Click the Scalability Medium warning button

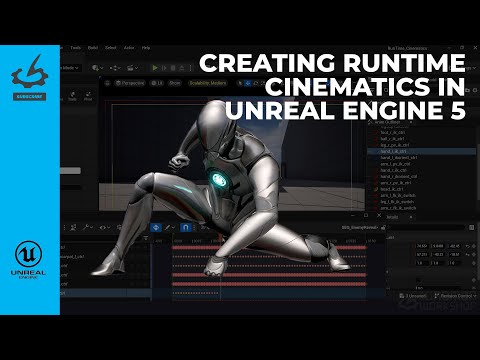click(x=208, y=83)
